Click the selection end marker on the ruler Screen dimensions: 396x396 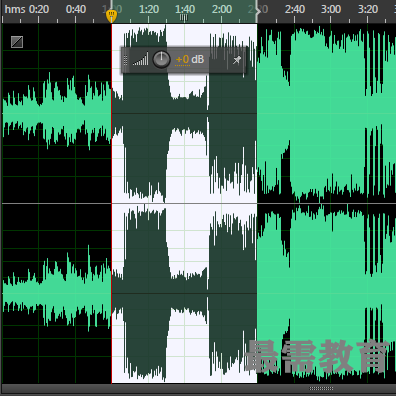tap(258, 11)
